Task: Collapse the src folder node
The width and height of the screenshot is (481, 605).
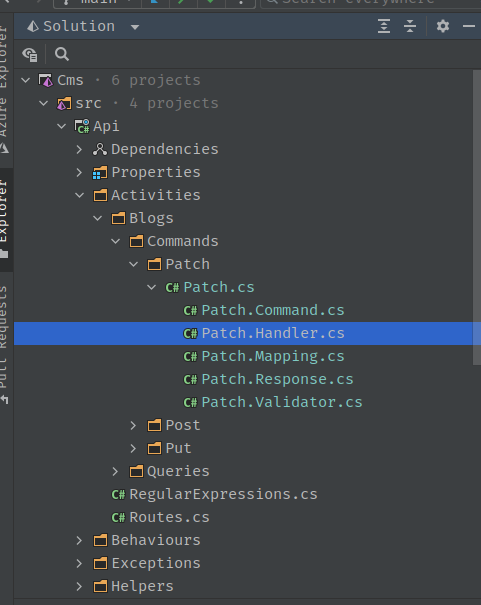Action: [44, 103]
